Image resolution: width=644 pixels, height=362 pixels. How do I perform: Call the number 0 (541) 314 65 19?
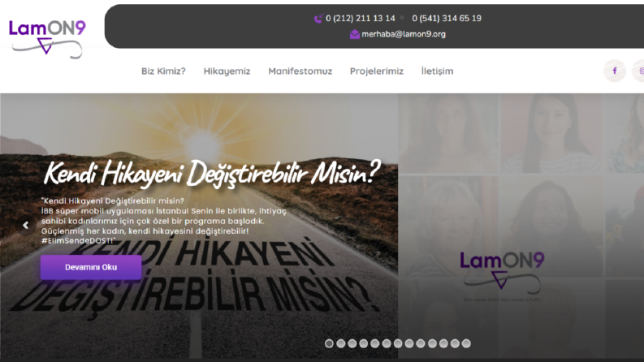pos(447,19)
